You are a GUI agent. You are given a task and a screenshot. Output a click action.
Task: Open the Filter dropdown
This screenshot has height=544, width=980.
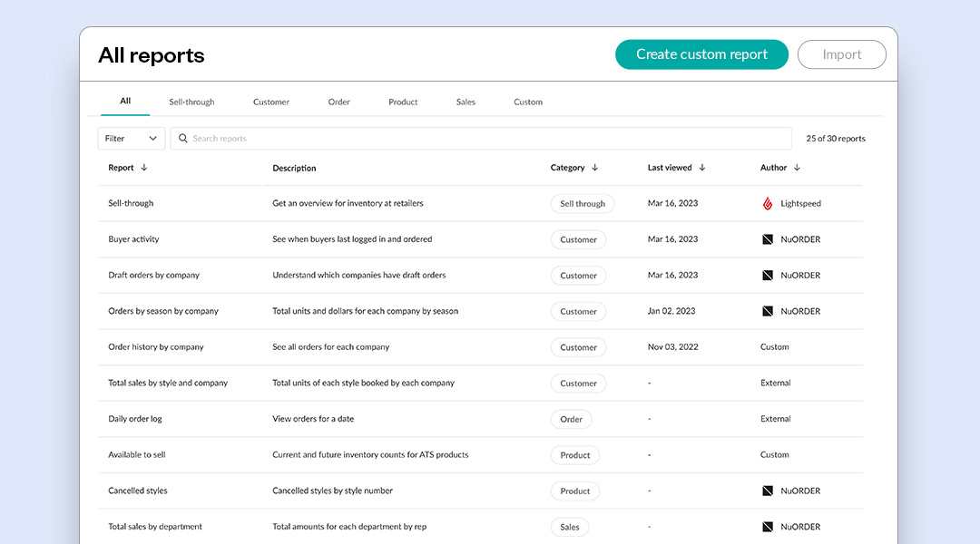pyautogui.click(x=131, y=139)
